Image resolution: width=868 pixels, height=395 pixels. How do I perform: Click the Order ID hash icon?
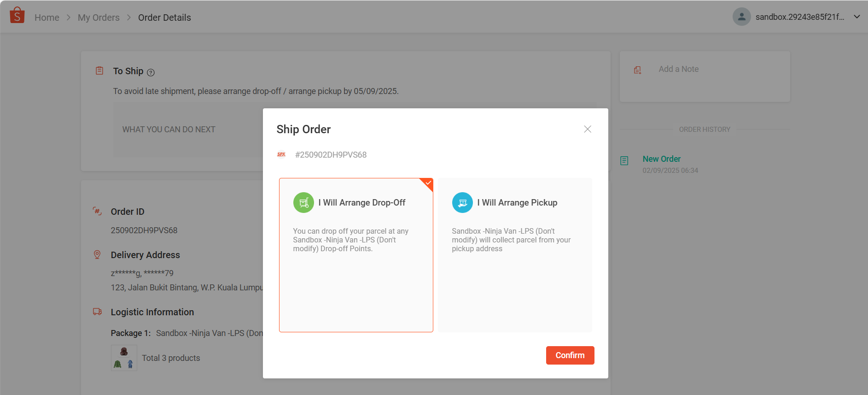coord(97,211)
